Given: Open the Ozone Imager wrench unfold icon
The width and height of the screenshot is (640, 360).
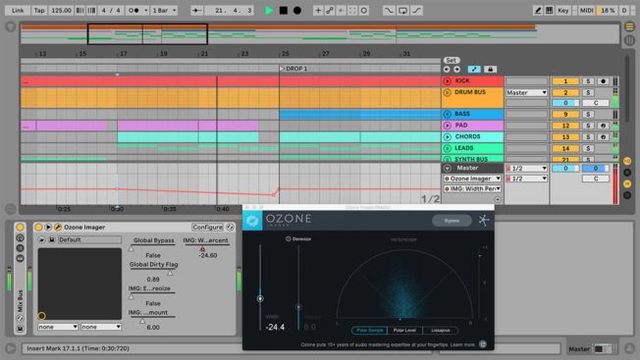Looking at the screenshot, I should 58,227.
